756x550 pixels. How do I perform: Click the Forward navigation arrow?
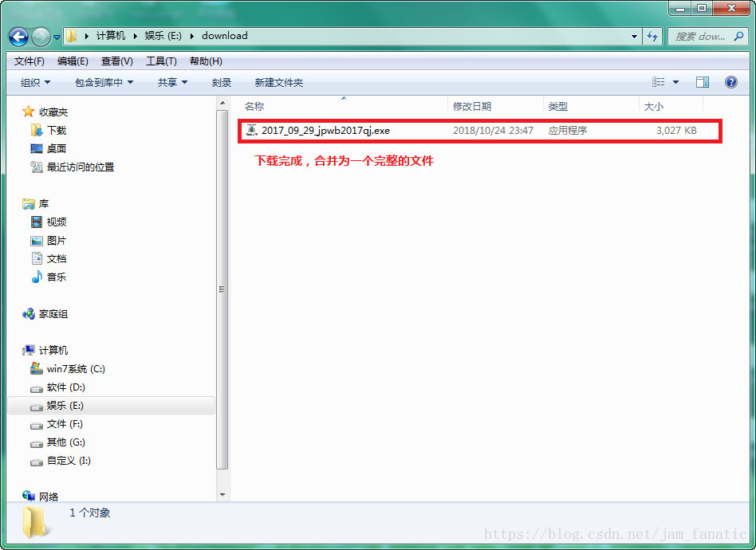[41, 37]
